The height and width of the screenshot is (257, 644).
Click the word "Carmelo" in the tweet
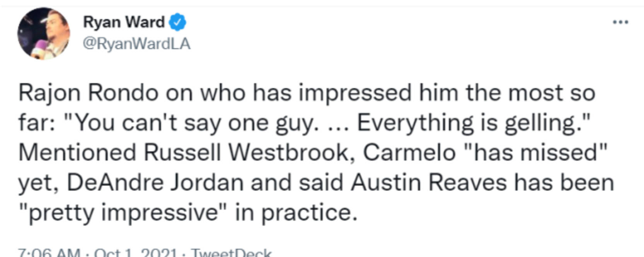click(409, 152)
